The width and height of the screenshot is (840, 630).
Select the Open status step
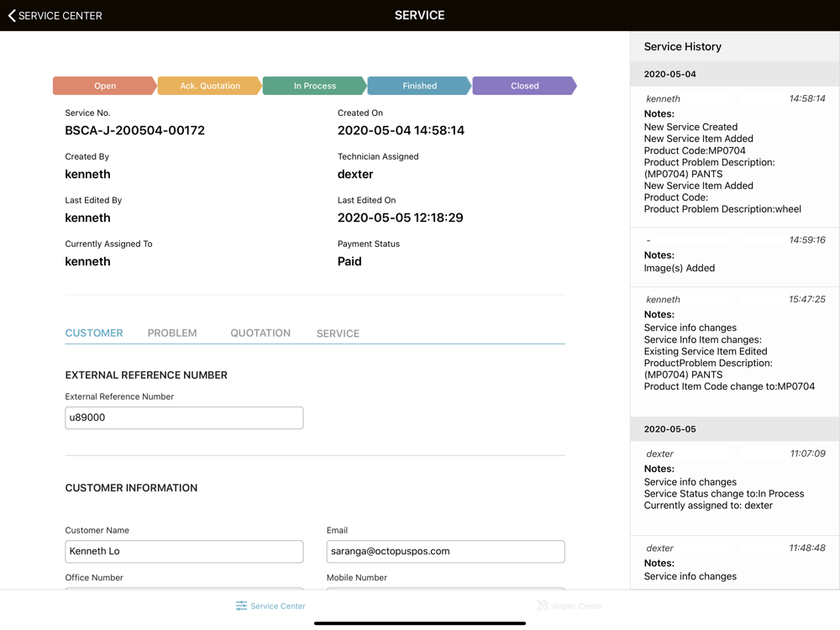(104, 86)
